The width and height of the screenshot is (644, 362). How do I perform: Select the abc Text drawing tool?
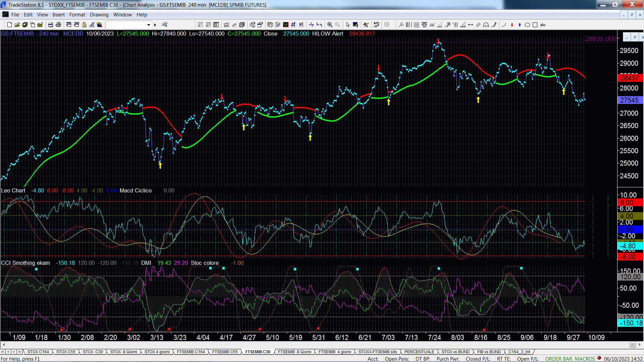543,25
